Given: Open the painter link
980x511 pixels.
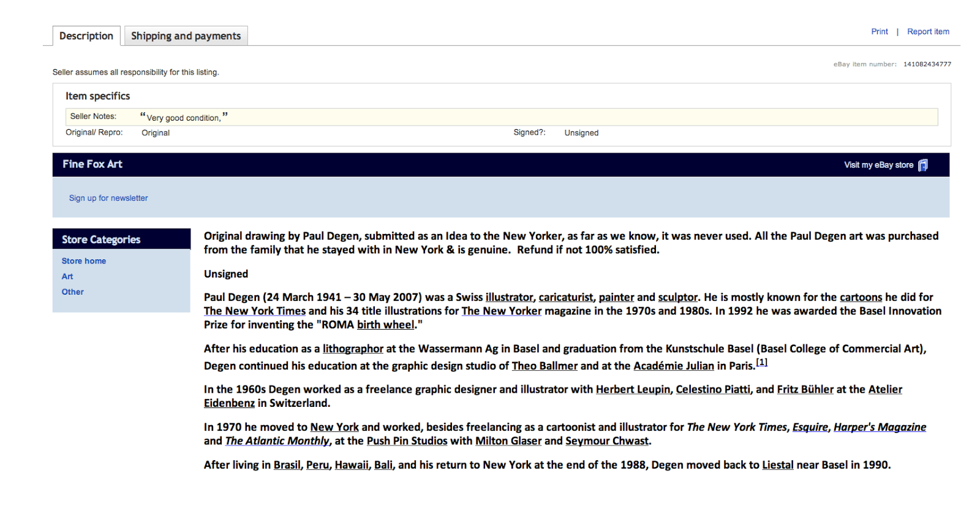Looking at the screenshot, I should (616, 297).
